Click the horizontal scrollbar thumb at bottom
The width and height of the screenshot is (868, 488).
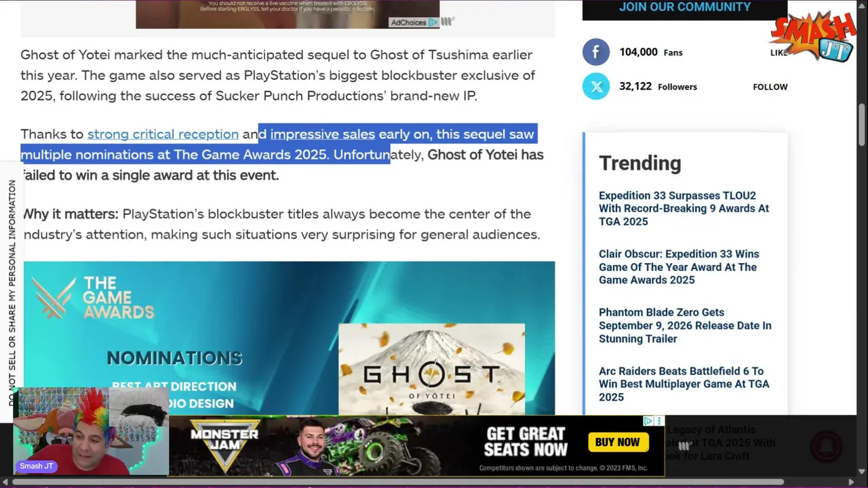point(398,482)
